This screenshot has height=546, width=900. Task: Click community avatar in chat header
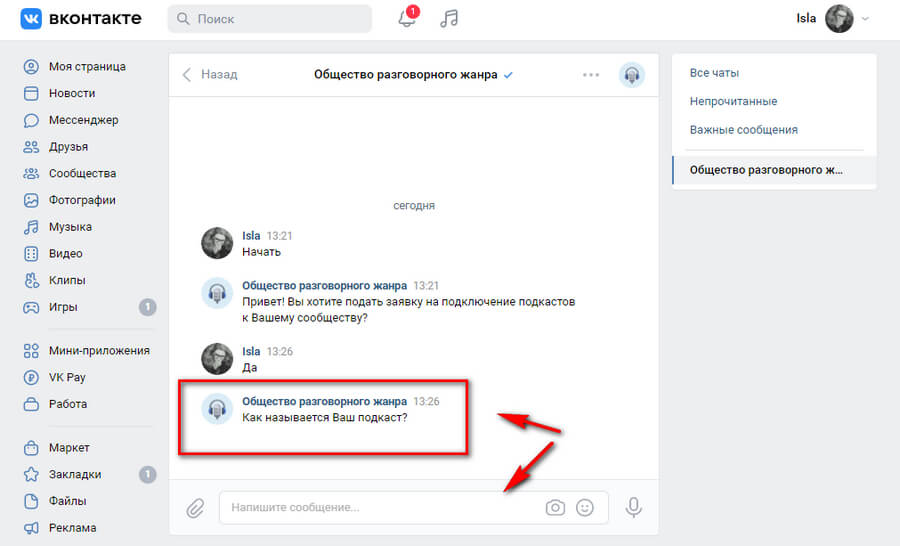(x=631, y=75)
